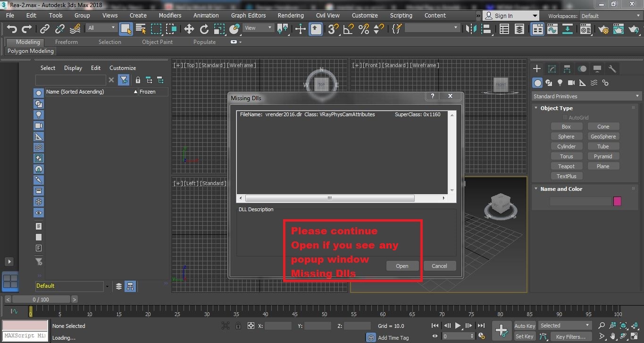Image resolution: width=644 pixels, height=343 pixels.
Task: Switch to the Lights category icon
Action: (x=560, y=83)
